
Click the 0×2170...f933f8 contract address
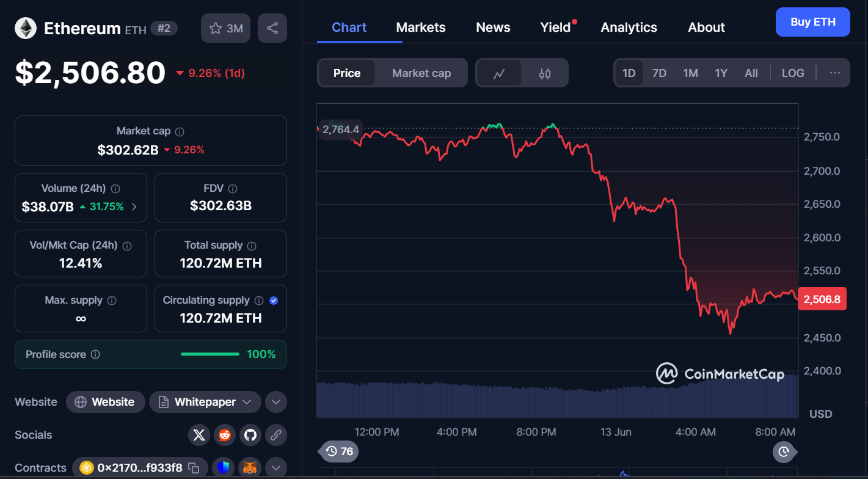(x=140, y=468)
